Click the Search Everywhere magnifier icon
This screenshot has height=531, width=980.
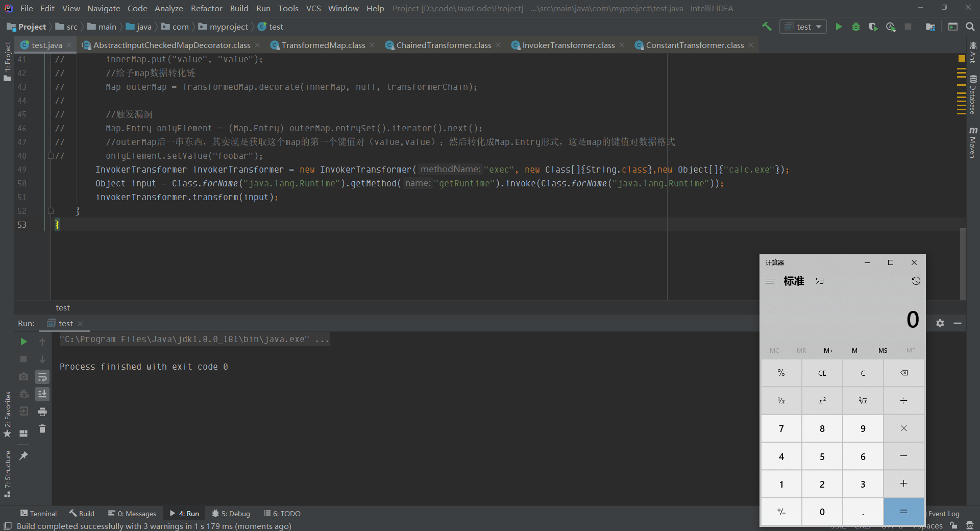click(970, 27)
